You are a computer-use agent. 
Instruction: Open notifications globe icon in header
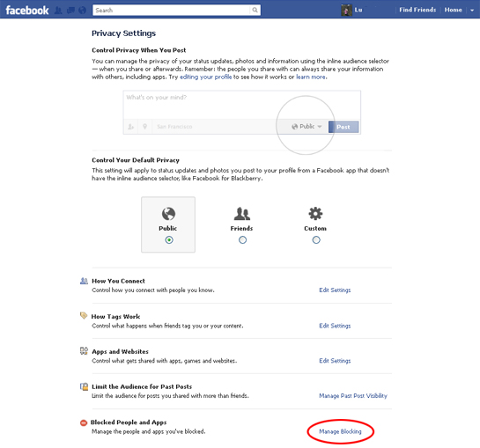tap(82, 11)
